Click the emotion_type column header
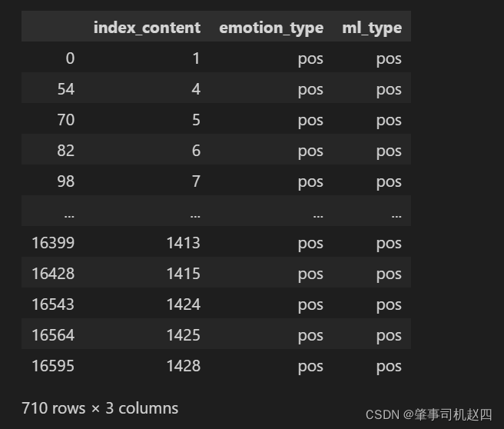Screen dimensions: 504x429 point(271,28)
